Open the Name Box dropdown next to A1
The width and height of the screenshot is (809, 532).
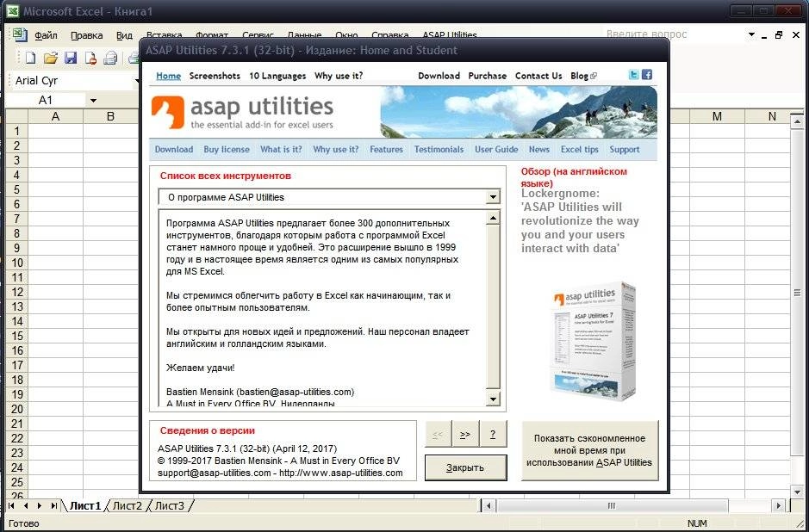(93, 100)
